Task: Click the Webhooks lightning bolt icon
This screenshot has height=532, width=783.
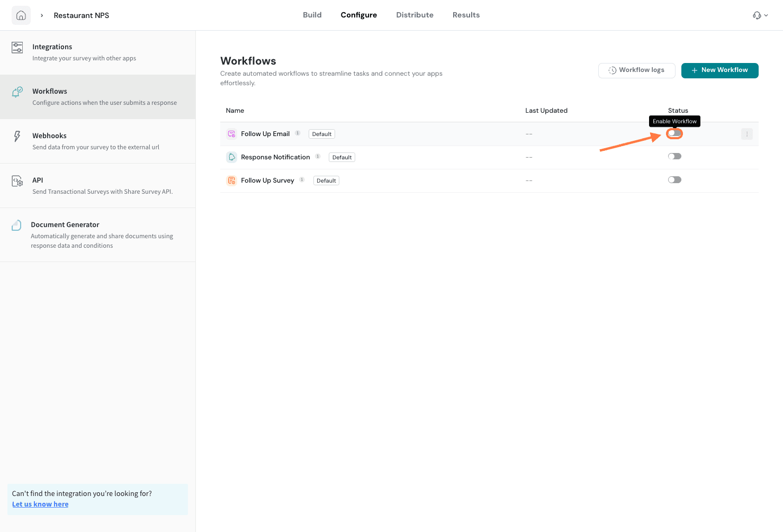Action: point(17,137)
